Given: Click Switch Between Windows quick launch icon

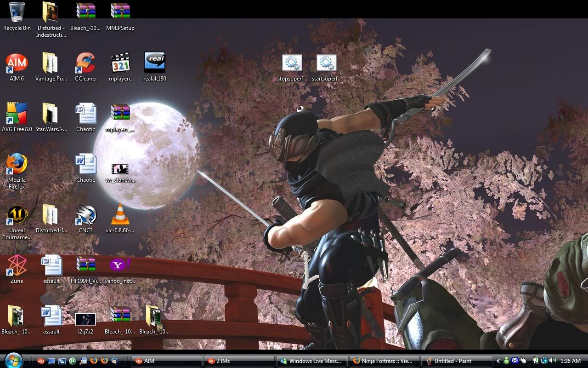Looking at the screenshot, I should pyautogui.click(x=62, y=361).
